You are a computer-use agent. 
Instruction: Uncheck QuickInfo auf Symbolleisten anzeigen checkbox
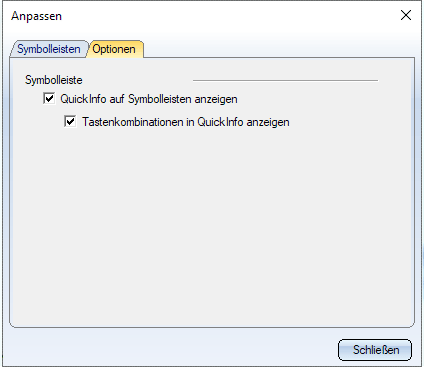[x=49, y=99]
